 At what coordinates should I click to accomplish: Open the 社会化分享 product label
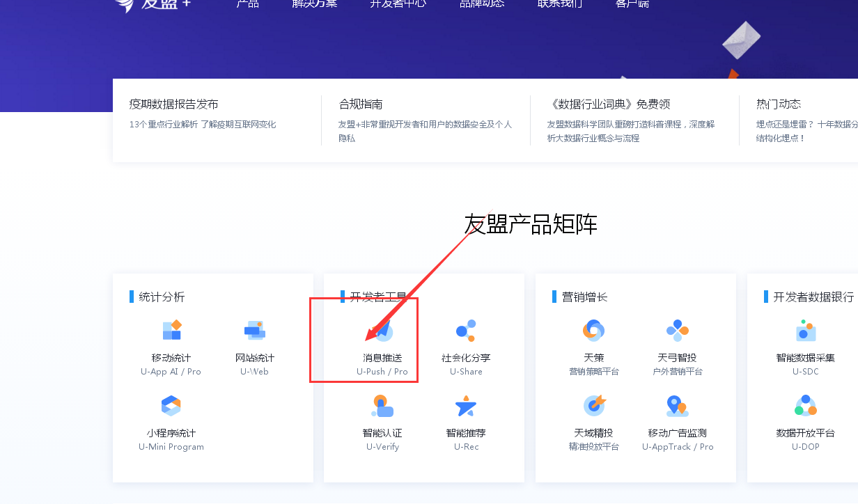[466, 358]
